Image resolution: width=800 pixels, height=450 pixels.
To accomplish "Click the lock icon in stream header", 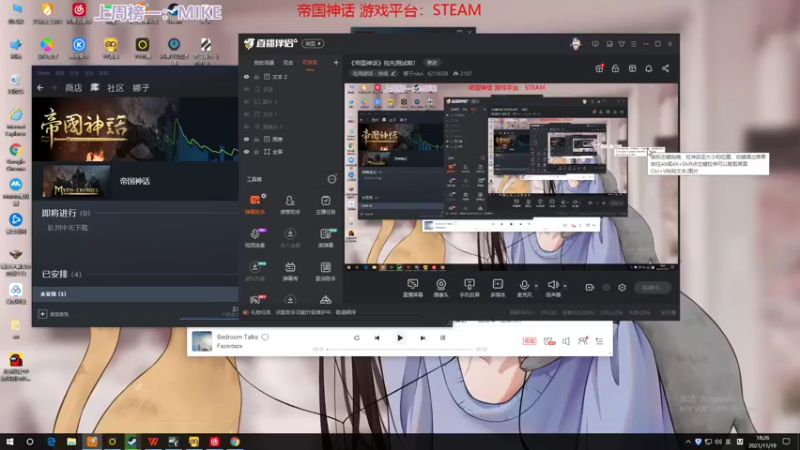I will [x=615, y=68].
